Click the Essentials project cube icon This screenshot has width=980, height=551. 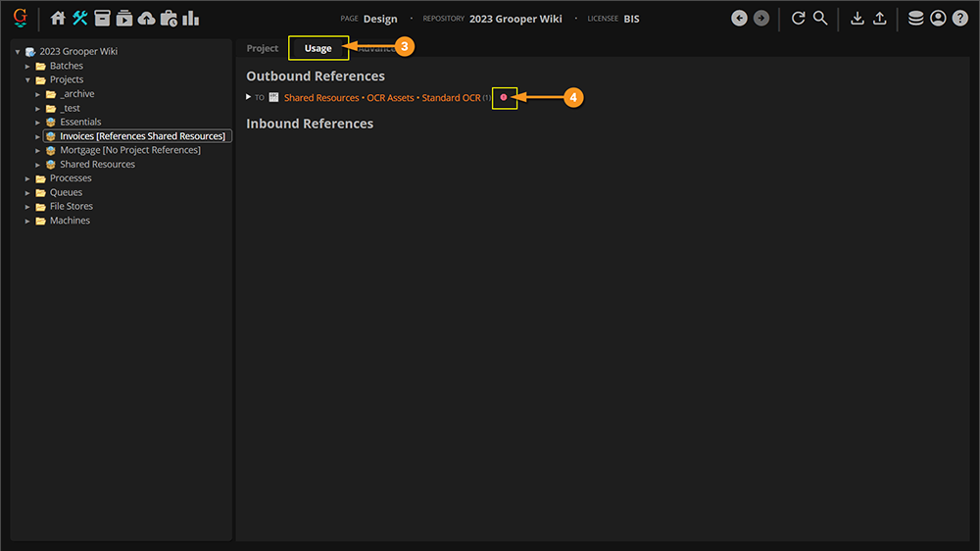pos(51,122)
